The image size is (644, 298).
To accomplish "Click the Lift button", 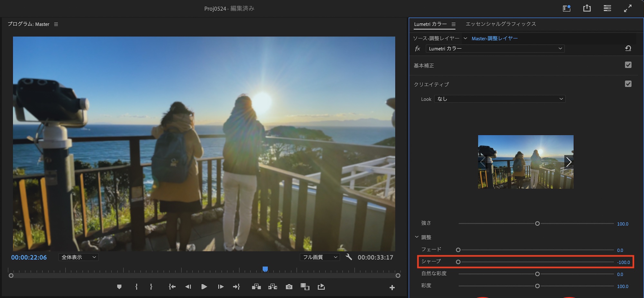I will pyautogui.click(x=256, y=287).
